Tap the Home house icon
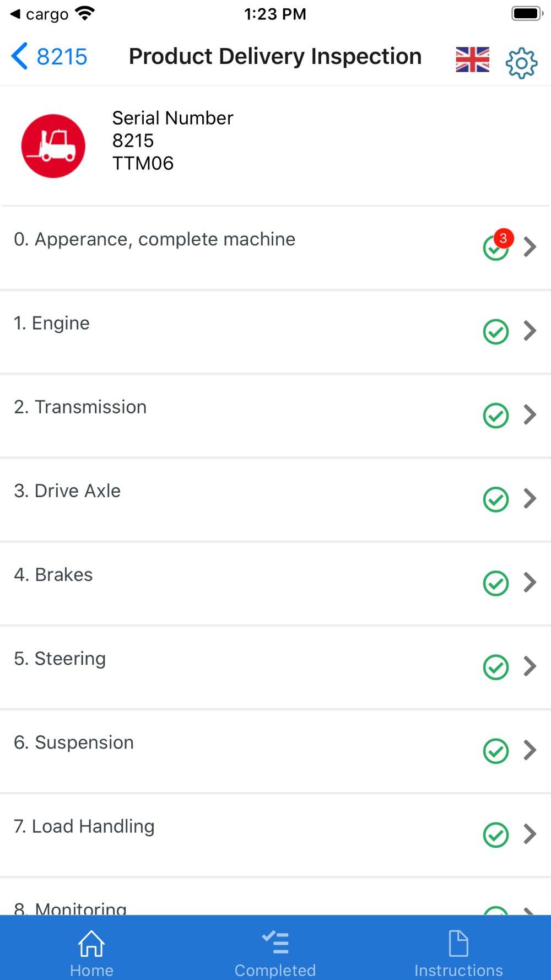The image size is (551, 980). [91, 944]
